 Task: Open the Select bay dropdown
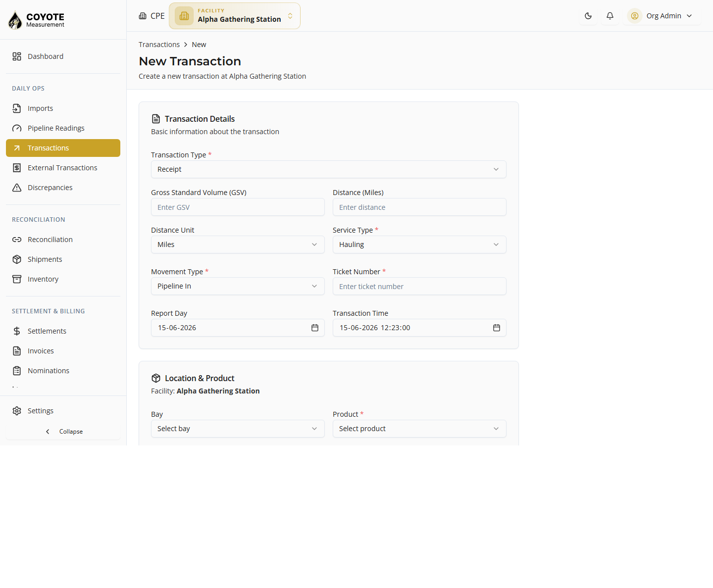[x=238, y=429]
